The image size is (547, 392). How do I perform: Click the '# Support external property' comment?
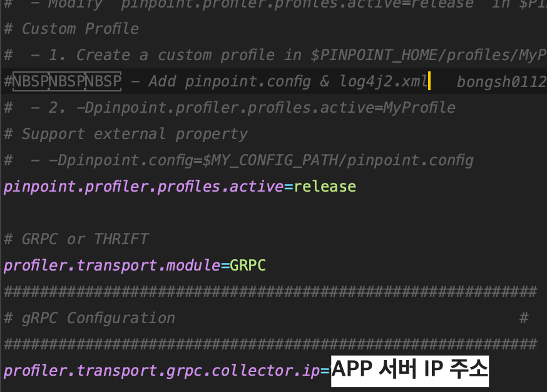126,134
